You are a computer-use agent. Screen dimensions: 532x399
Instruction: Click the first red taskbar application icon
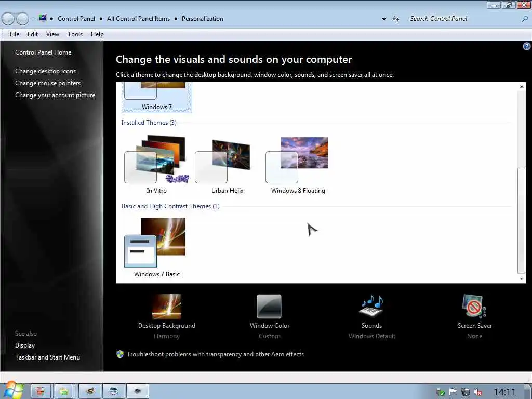(x=41, y=392)
